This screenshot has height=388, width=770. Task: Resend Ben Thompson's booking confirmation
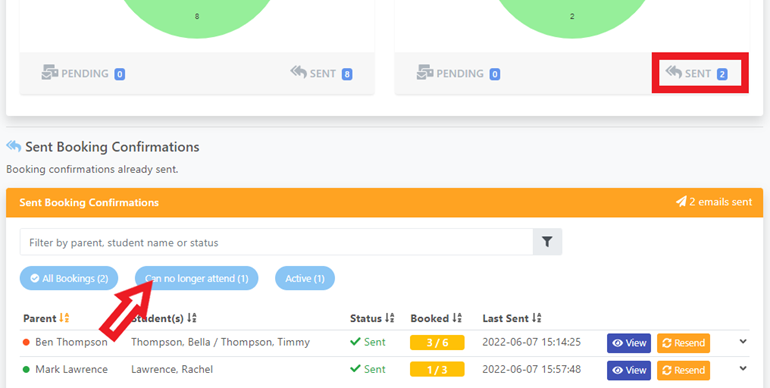(684, 343)
